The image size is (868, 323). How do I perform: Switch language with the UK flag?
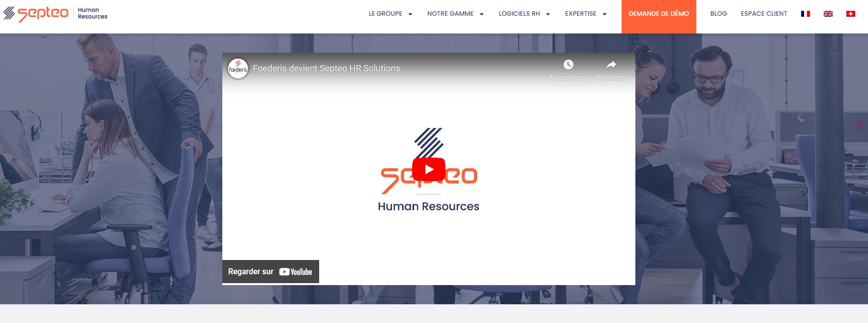828,14
